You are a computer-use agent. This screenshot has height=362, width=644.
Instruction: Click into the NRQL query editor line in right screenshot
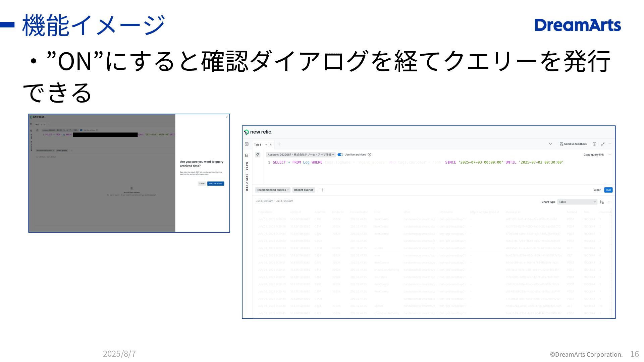tap(418, 163)
